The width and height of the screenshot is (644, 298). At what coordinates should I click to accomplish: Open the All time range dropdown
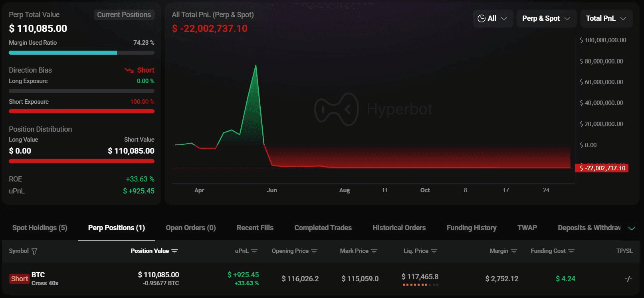tap(493, 18)
